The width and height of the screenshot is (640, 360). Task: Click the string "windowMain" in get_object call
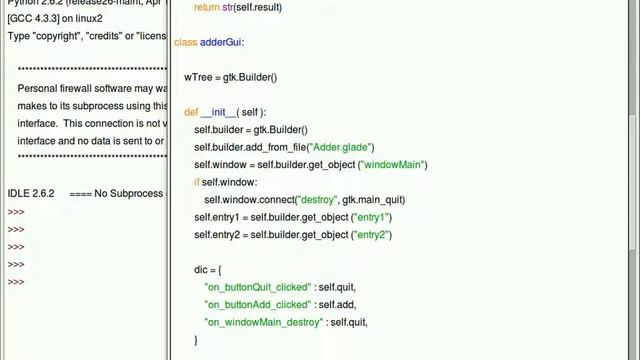[x=392, y=165]
